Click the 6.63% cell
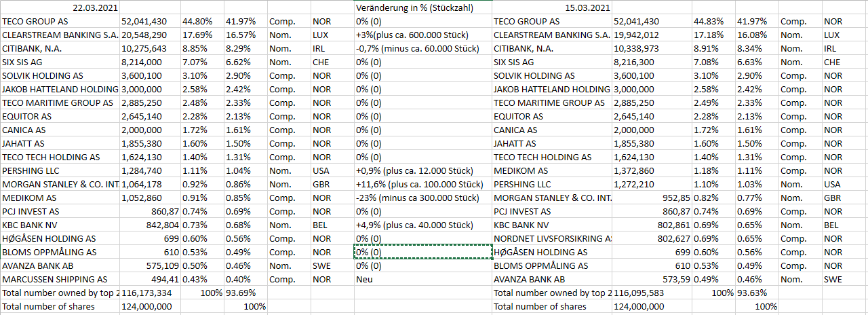The height and width of the screenshot is (315, 868). 757,62
